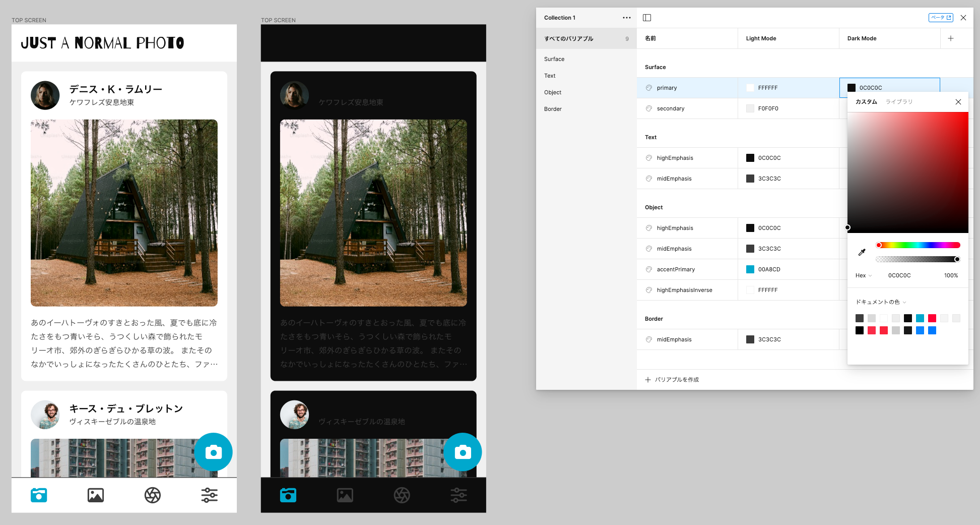
Task: Click the avatar of デニス・K・ラムリー in the light screen
Action: (x=45, y=95)
